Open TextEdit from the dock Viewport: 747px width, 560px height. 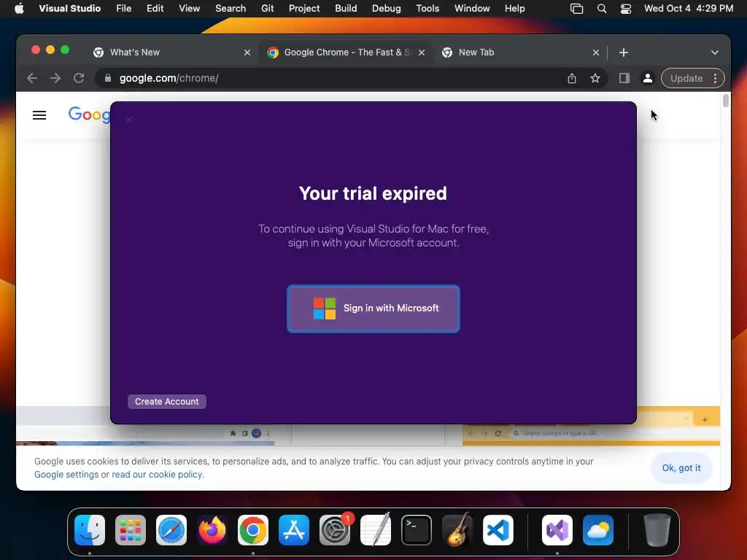(x=376, y=529)
